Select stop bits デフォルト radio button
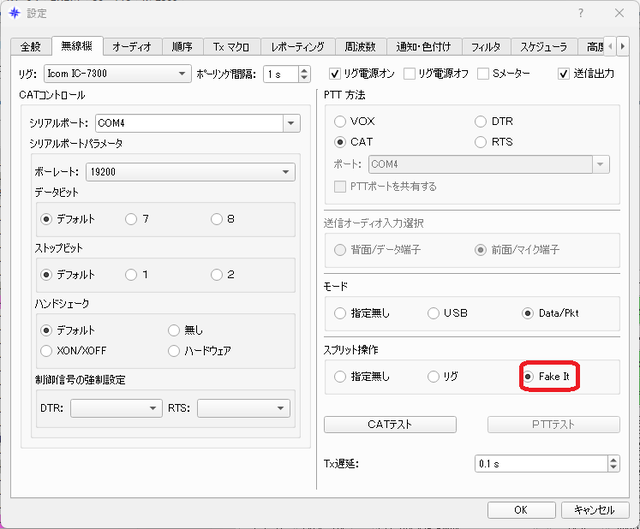 pos(47,275)
